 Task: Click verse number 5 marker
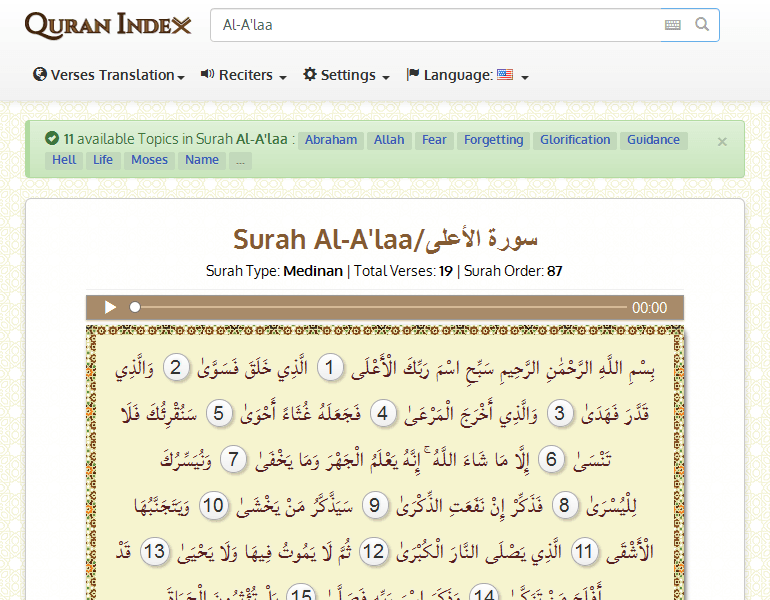point(221,413)
